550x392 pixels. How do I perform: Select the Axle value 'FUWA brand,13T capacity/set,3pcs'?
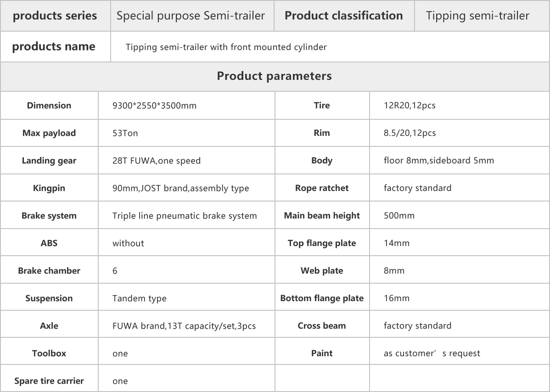pyautogui.click(x=184, y=326)
